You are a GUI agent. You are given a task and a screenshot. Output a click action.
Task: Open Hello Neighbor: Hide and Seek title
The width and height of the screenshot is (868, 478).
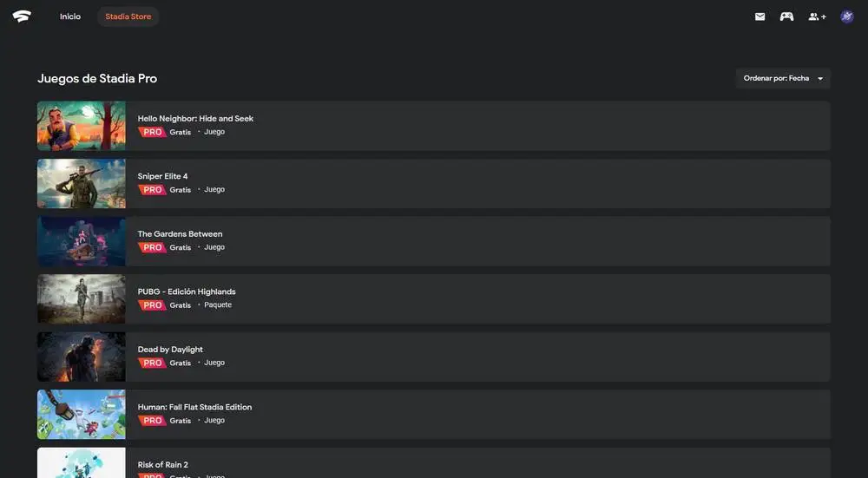coord(195,119)
